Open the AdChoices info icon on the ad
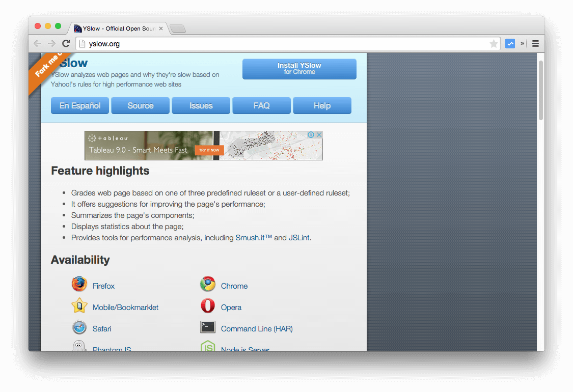 tap(311, 135)
